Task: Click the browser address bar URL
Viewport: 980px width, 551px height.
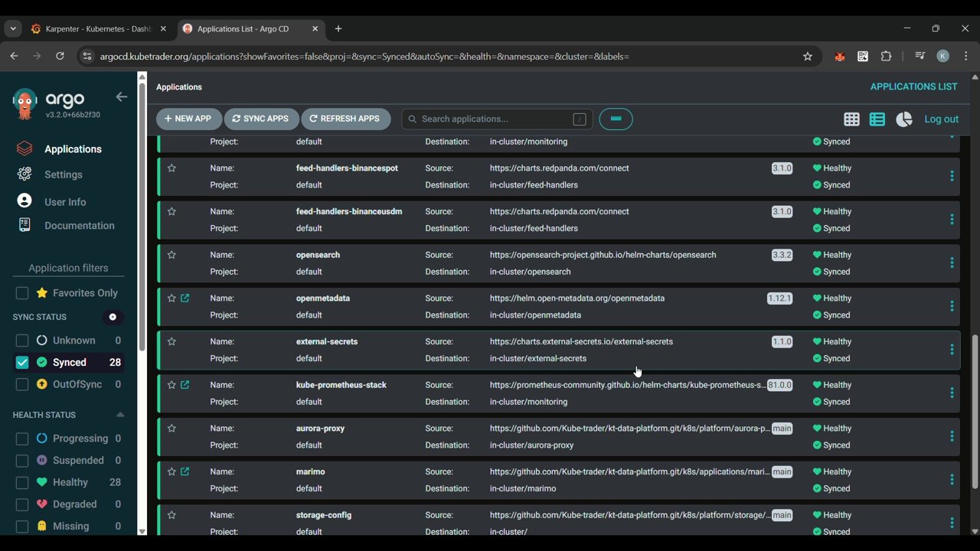Action: [x=364, y=56]
